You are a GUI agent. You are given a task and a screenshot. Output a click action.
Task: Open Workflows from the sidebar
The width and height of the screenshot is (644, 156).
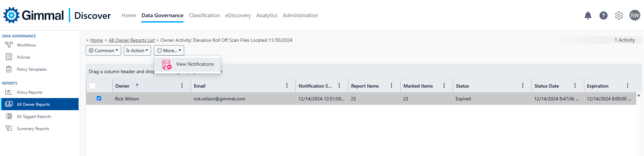(26, 45)
